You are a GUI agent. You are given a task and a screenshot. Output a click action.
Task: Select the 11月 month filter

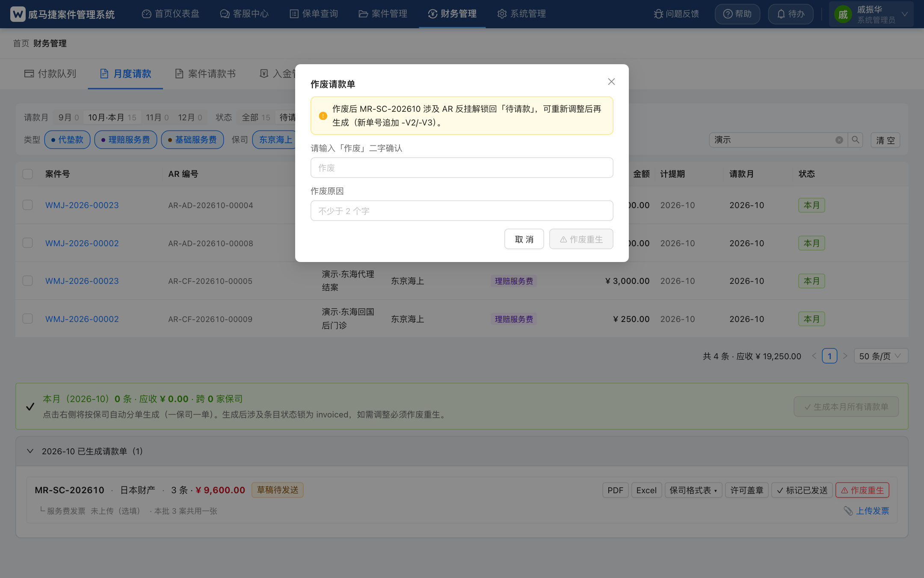tap(157, 117)
